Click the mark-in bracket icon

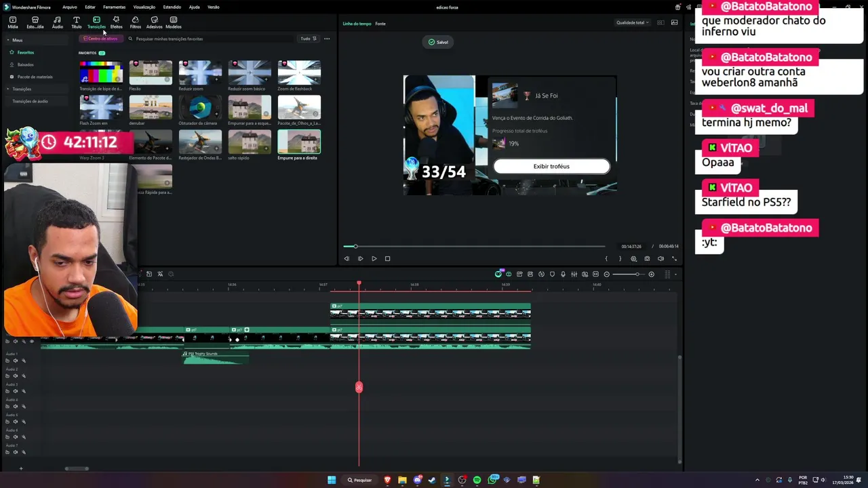click(606, 258)
